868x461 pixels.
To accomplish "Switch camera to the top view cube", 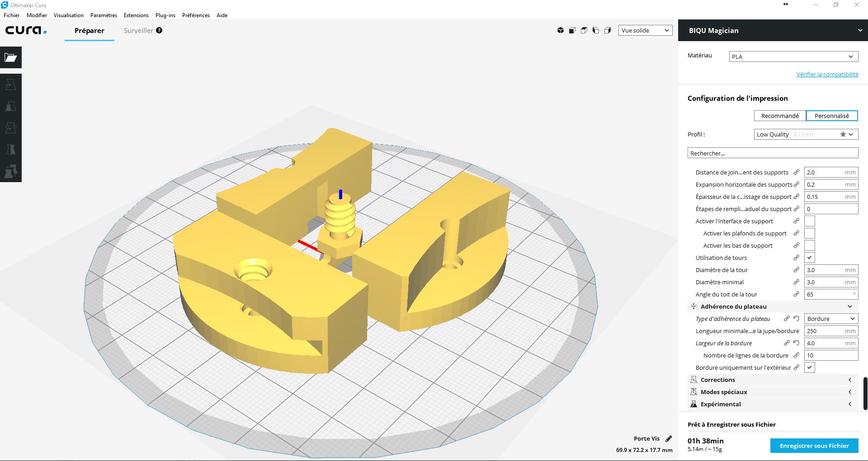I will coord(584,30).
